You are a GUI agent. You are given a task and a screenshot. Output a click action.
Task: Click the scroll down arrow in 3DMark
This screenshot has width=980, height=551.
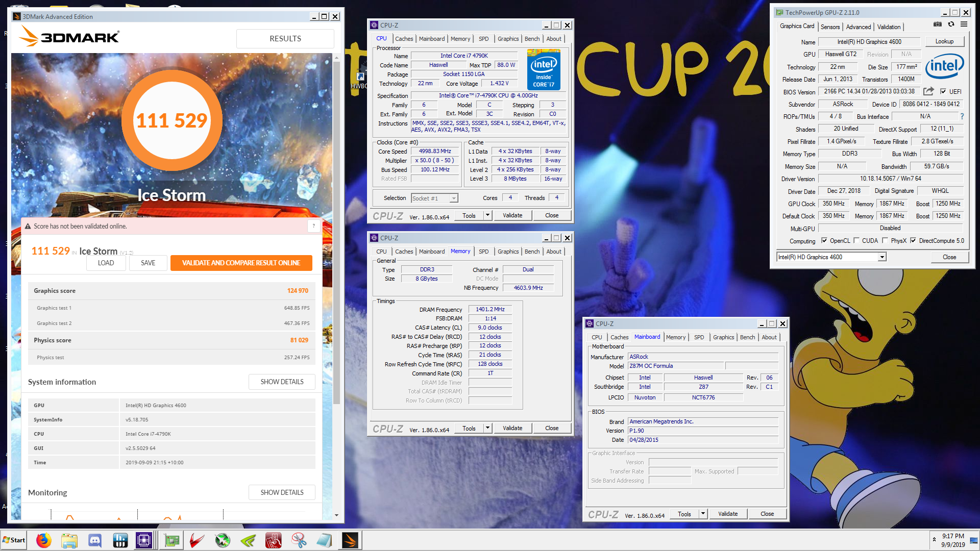336,515
